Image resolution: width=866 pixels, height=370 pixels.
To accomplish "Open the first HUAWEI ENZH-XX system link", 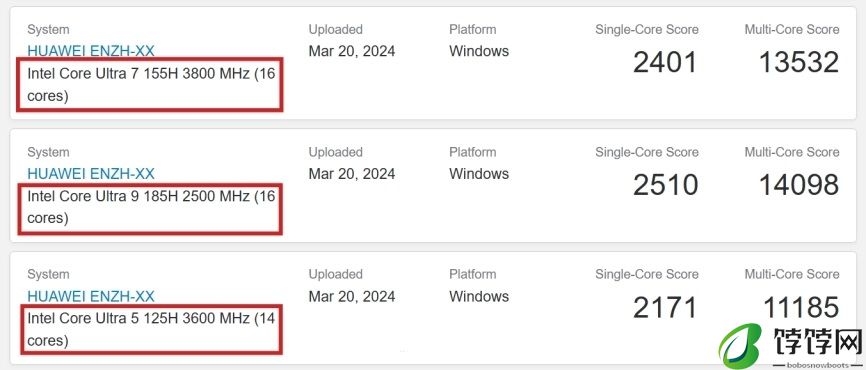I will 91,51.
